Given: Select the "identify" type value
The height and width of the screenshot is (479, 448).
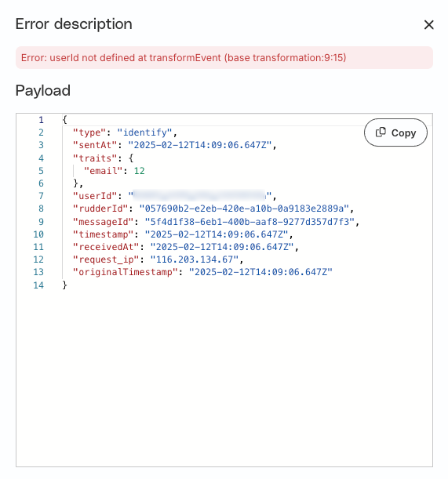Looking at the screenshot, I should 144,132.
